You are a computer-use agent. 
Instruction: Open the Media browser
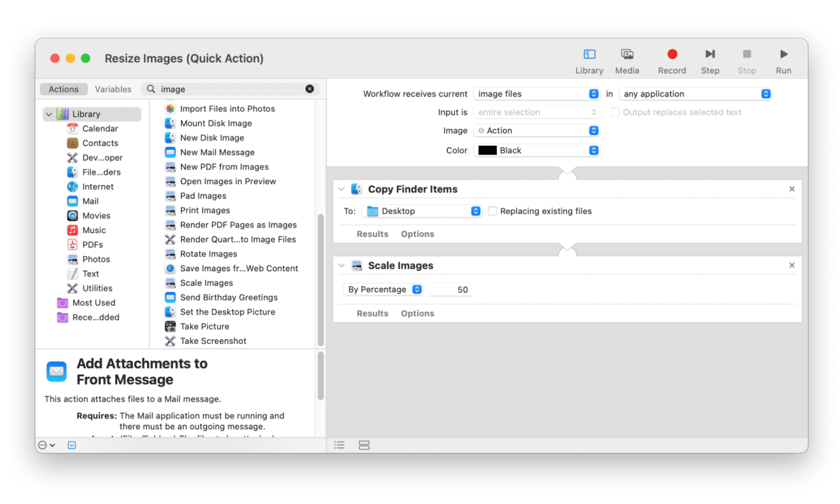pos(627,54)
